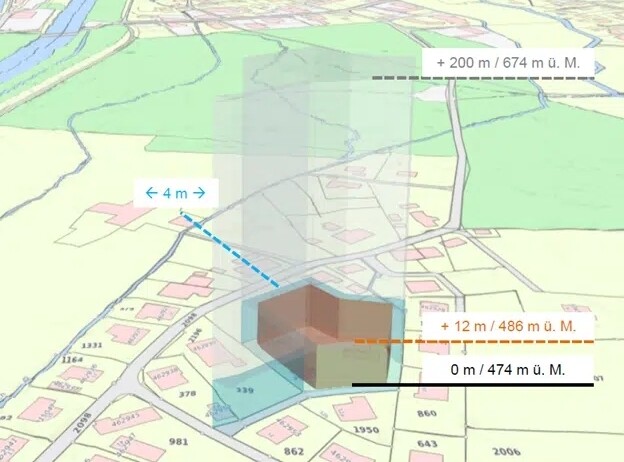Select the '0 m / 474 m ü. M.' label
Screen dimensions: 624x462
[x=507, y=370]
